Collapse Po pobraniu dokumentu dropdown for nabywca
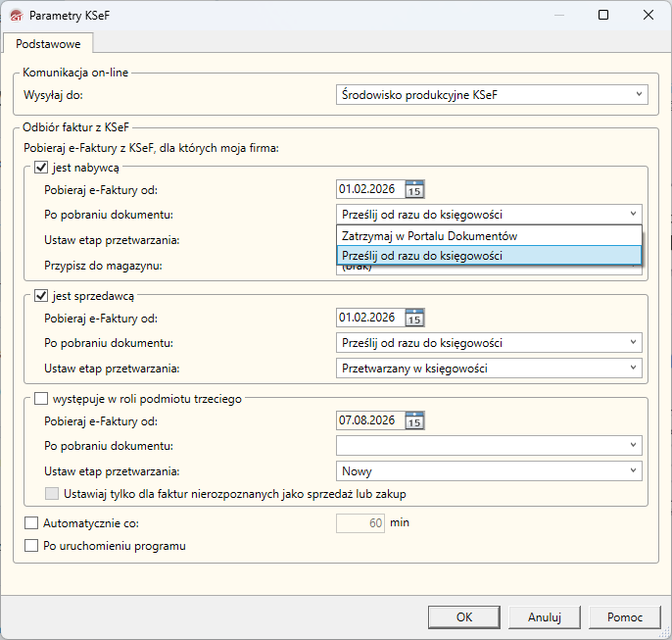This screenshot has height=640, width=672. (x=489, y=214)
